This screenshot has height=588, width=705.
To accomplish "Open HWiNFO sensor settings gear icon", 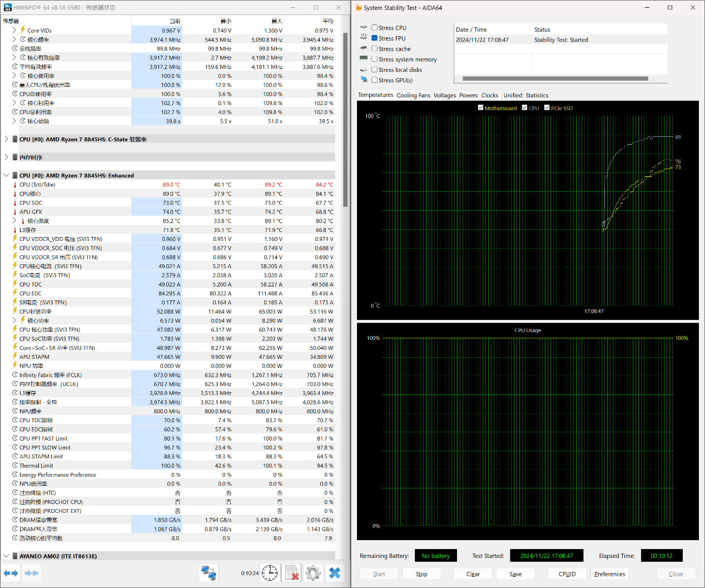I will [313, 573].
